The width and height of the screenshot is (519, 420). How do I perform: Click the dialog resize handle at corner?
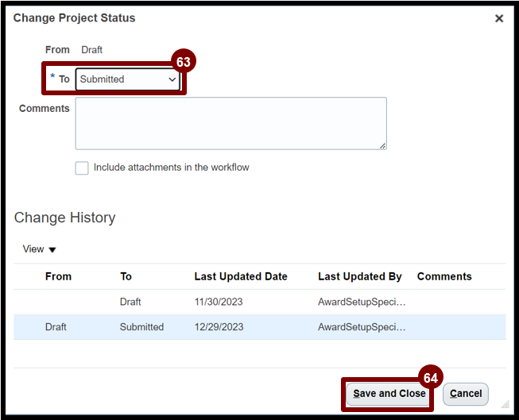click(x=504, y=405)
